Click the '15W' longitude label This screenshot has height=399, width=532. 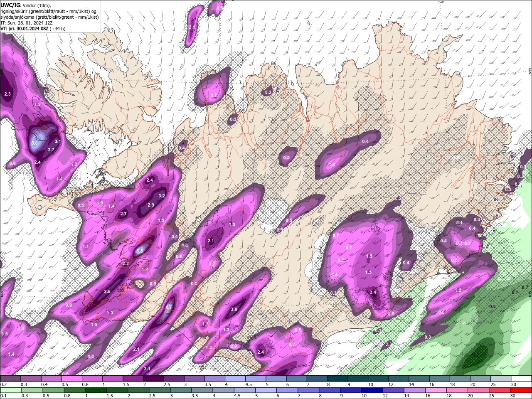pos(440,2)
